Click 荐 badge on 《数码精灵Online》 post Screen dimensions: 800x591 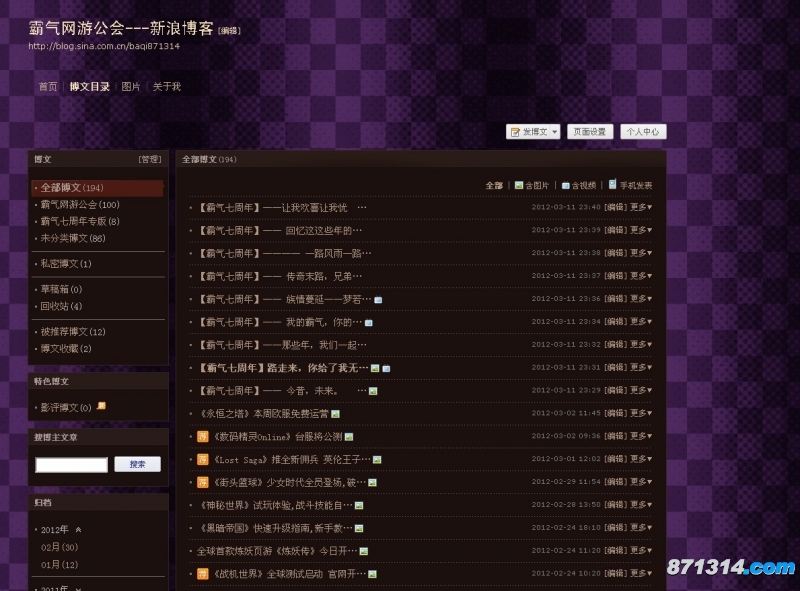(203, 436)
